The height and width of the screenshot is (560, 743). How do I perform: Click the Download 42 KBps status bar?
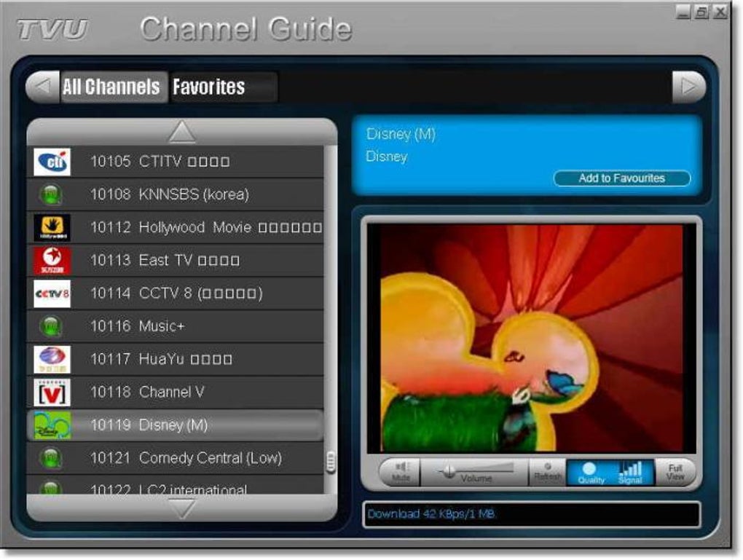click(531, 514)
